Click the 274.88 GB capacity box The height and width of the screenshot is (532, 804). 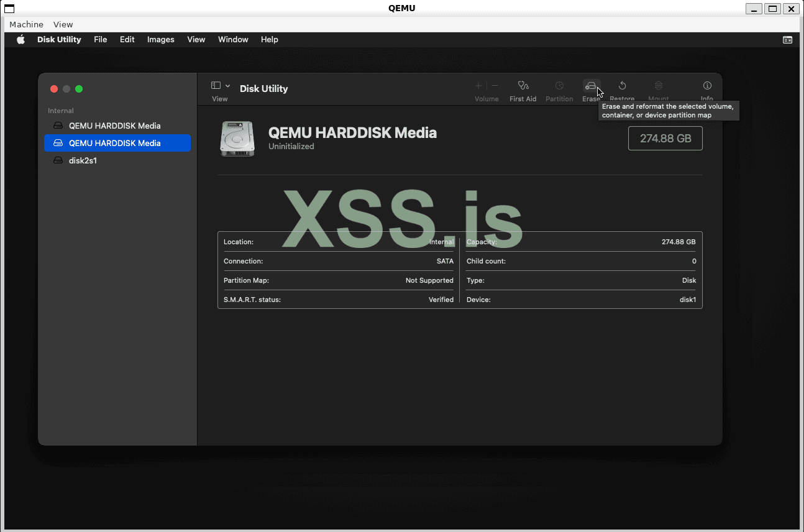click(x=665, y=139)
